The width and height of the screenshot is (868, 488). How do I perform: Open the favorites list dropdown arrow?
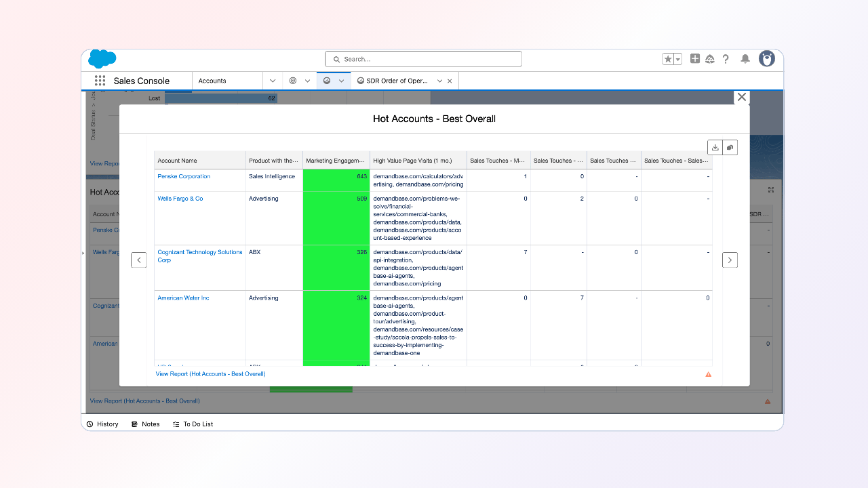click(x=677, y=59)
